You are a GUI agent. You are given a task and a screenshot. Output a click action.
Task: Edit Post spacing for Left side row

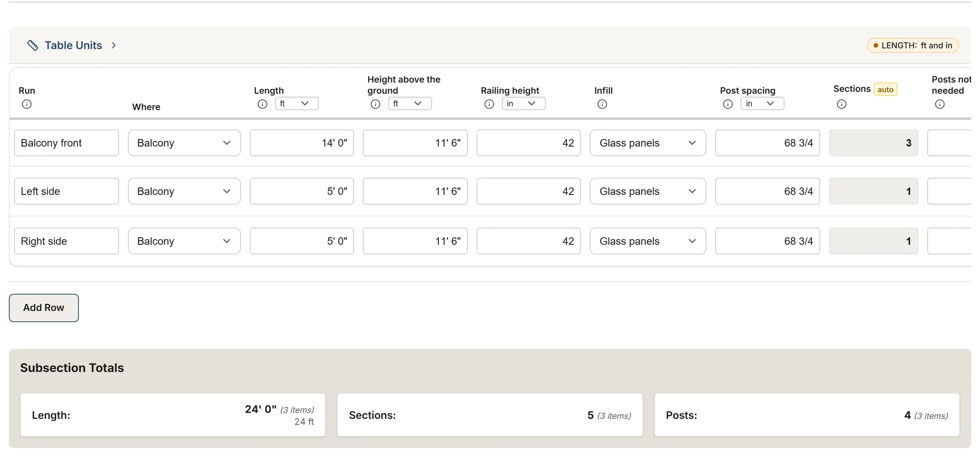coord(767,191)
